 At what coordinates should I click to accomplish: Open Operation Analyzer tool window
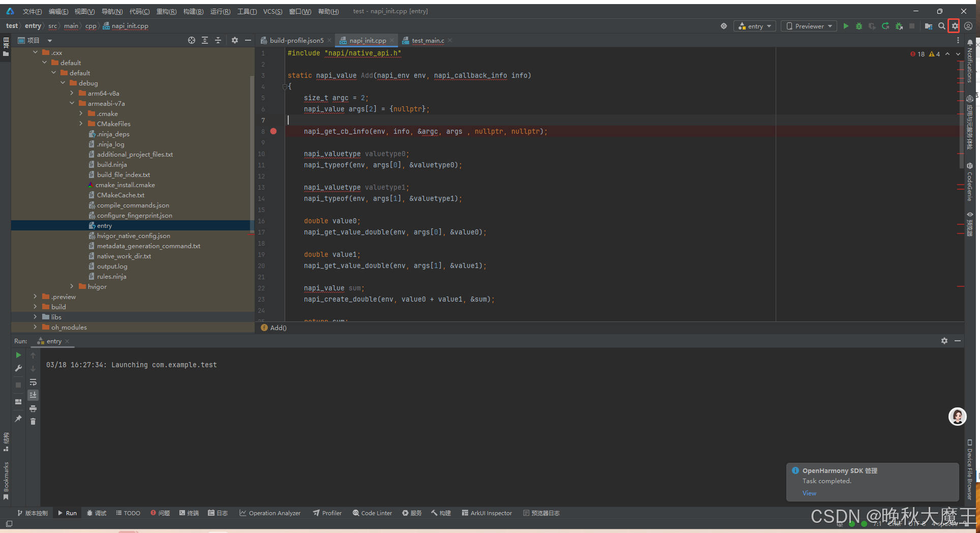270,513
